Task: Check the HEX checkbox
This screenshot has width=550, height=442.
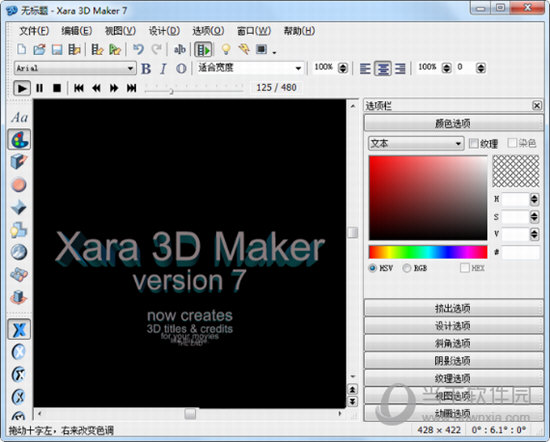Action: (465, 268)
